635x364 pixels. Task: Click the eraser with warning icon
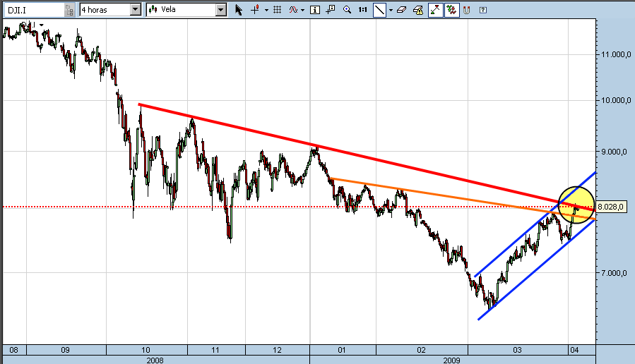(418, 10)
